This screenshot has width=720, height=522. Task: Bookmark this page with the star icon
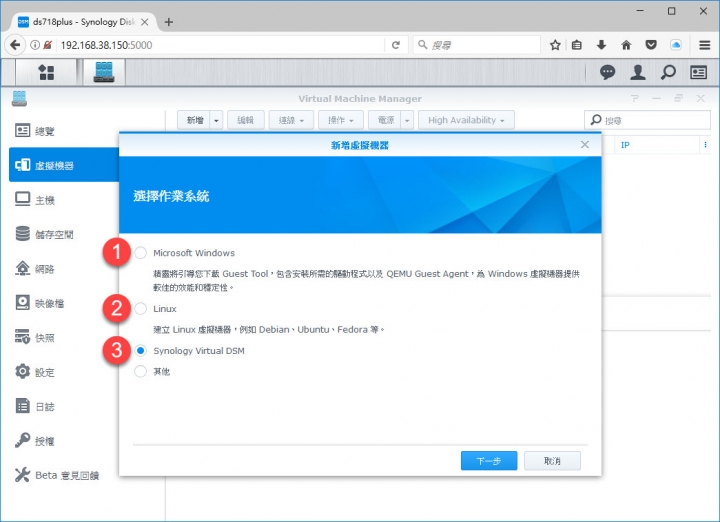click(555, 45)
